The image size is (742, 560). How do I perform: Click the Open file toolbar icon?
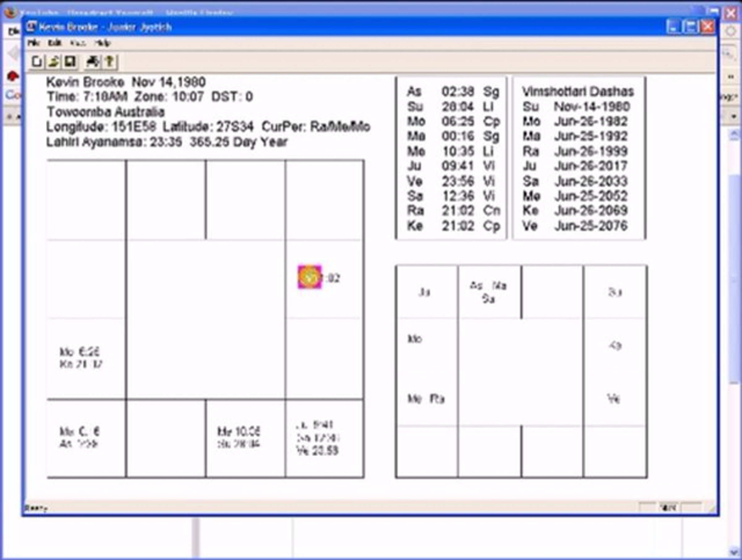click(53, 62)
